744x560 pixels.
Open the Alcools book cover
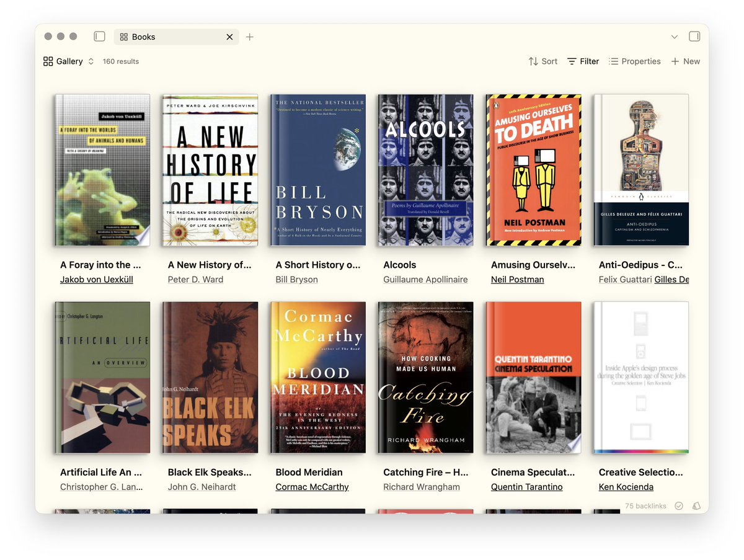click(425, 170)
